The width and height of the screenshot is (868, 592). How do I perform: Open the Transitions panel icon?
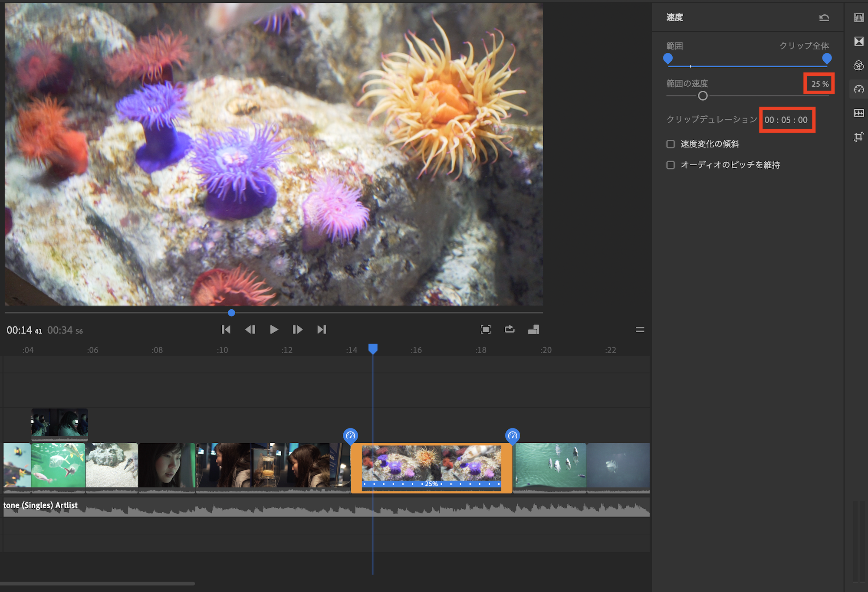coord(858,41)
